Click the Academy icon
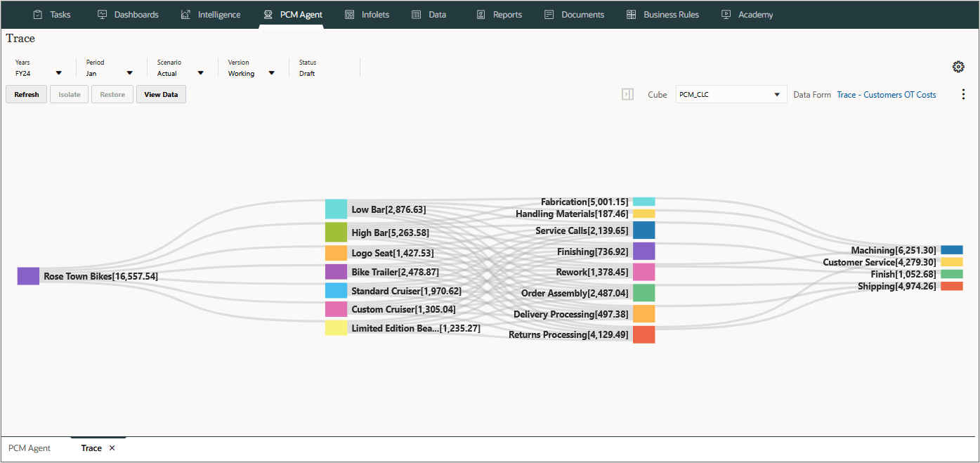This screenshot has width=980, height=463. [x=726, y=14]
